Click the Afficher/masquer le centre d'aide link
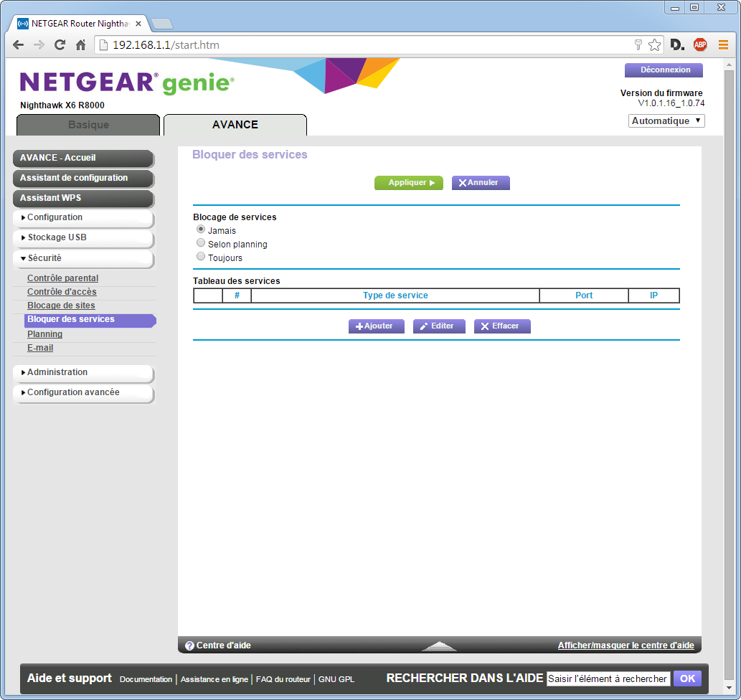The image size is (741, 700). 626,645
